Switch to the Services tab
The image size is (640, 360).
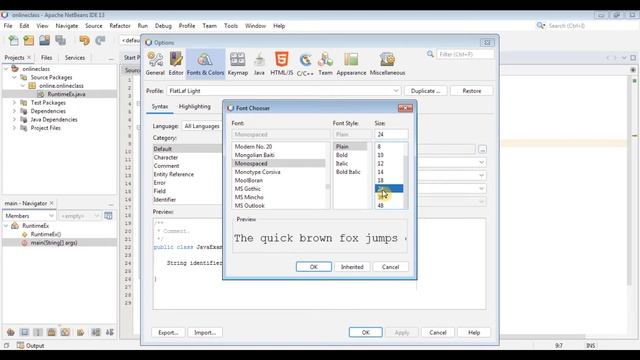75,58
